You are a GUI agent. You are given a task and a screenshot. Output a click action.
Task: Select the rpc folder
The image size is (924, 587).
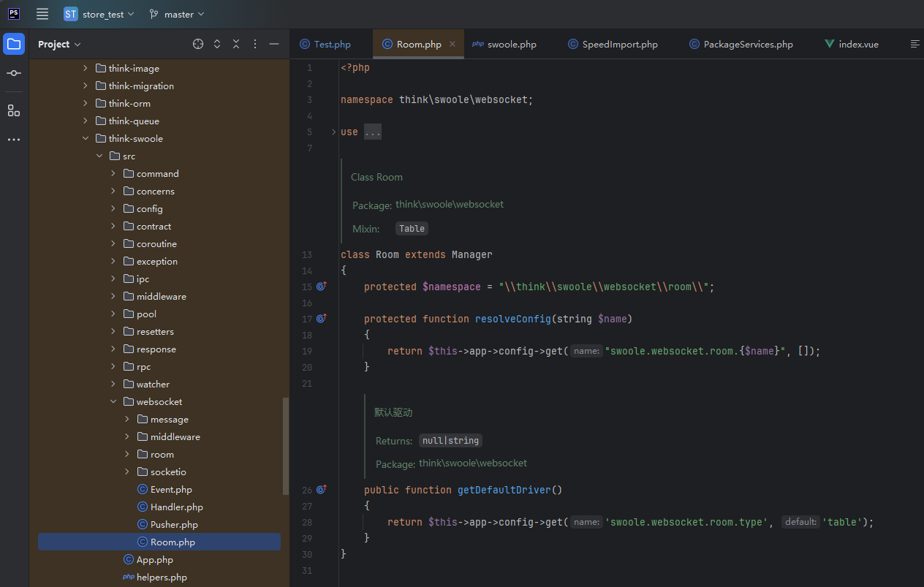143,366
